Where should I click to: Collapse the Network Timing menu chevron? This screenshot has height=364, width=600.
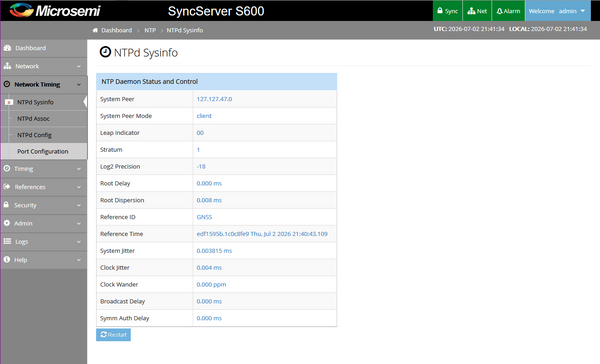(x=79, y=85)
